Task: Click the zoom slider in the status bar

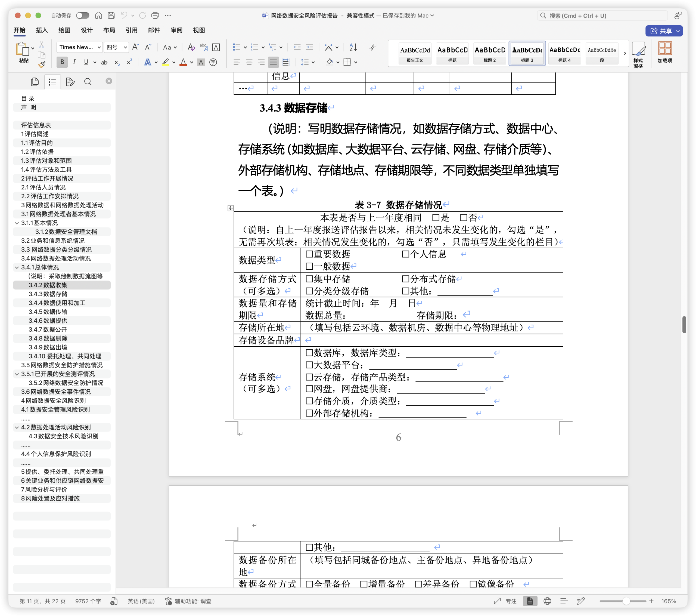Action: [x=623, y=601]
